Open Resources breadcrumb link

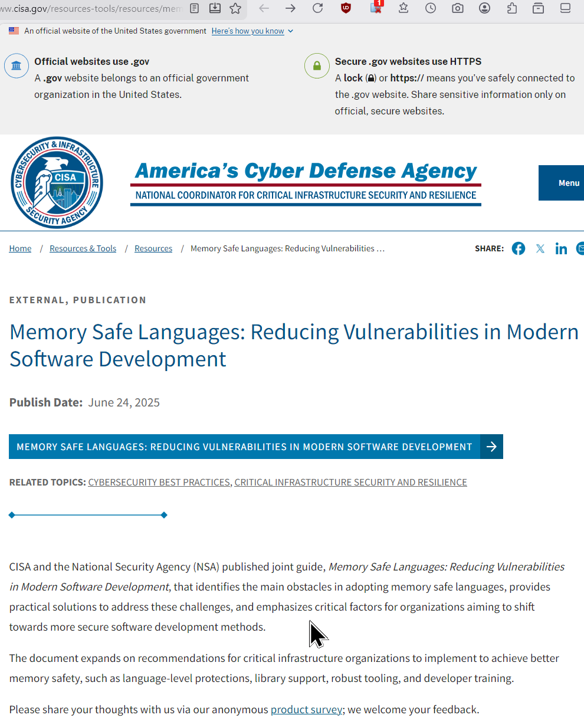point(153,248)
